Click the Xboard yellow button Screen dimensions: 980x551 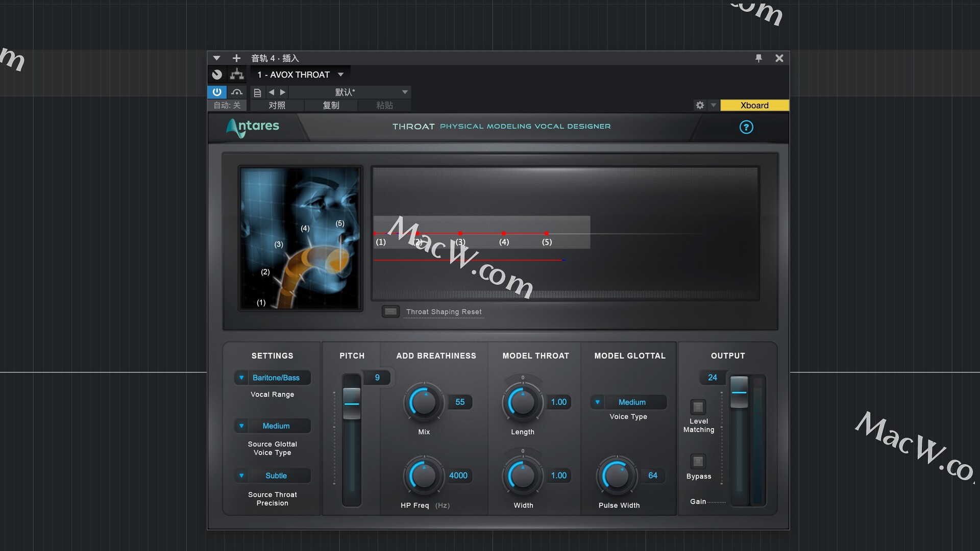(754, 105)
